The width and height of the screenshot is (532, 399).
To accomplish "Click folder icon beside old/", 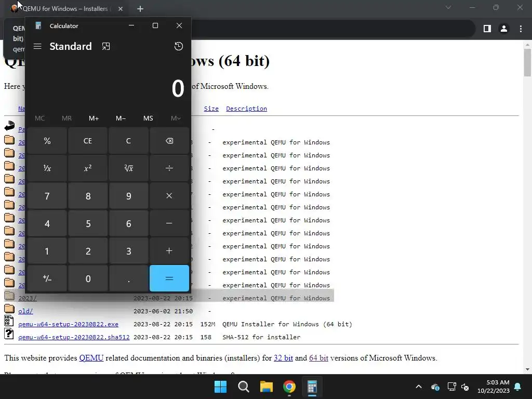I will [9, 309].
